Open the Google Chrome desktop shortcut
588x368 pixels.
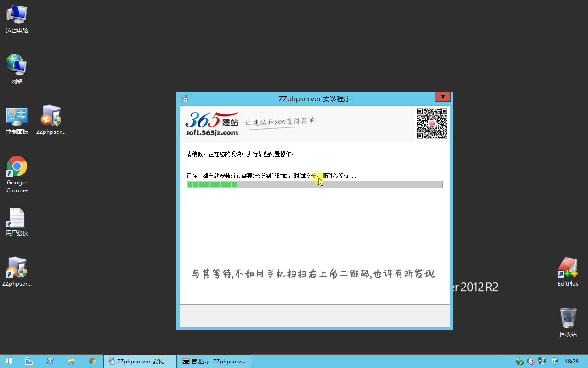click(17, 174)
